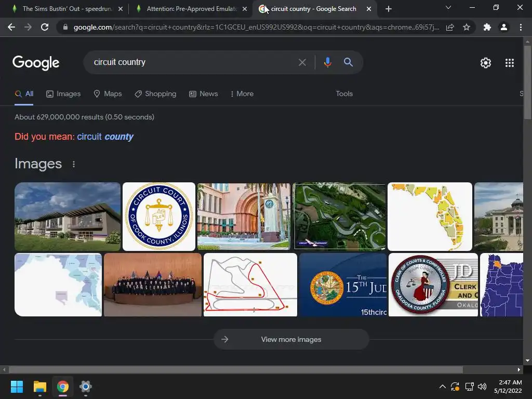Open the aerial racetrack image

339,217
